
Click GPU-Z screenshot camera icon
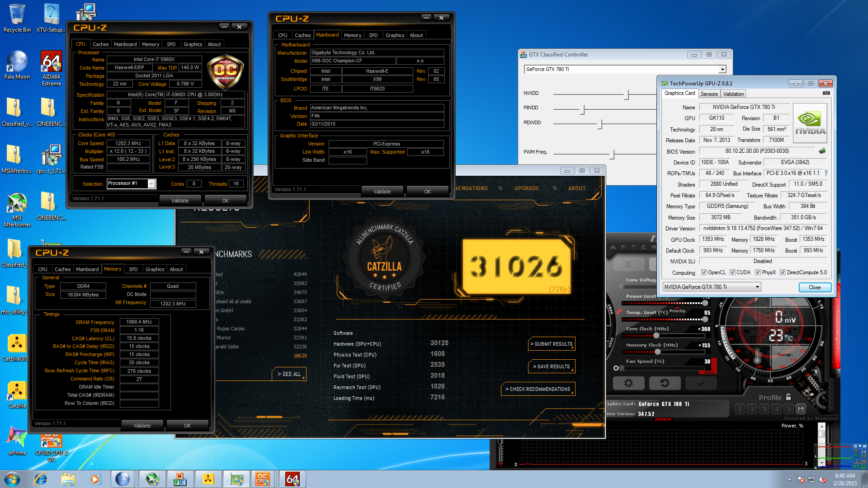826,93
